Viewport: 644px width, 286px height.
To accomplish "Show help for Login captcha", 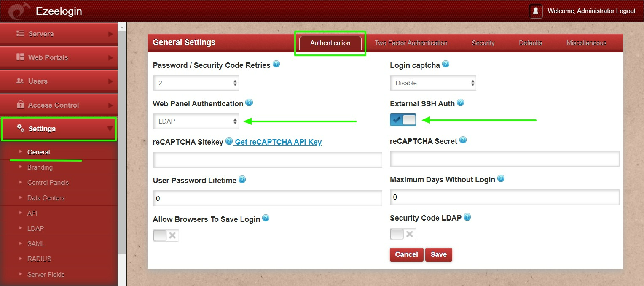I will click(x=445, y=65).
